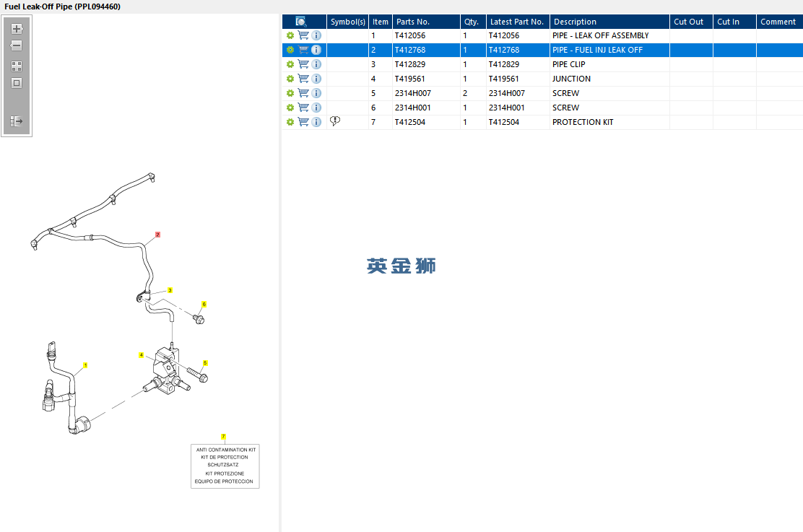
Task: Sort by Symbol(s) column header
Action: [348, 22]
